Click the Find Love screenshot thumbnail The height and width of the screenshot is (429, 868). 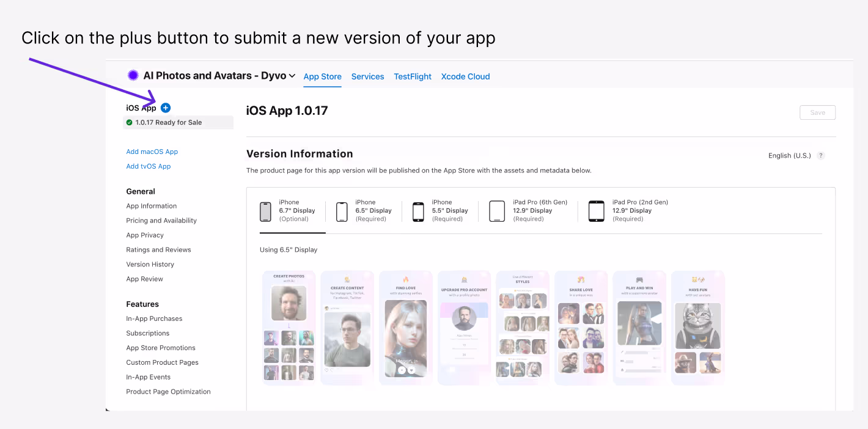(x=406, y=328)
